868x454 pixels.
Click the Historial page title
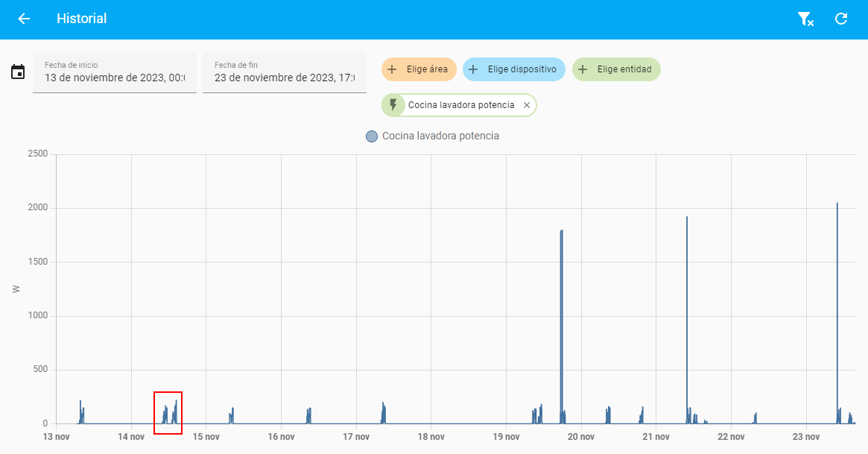pyautogui.click(x=81, y=19)
